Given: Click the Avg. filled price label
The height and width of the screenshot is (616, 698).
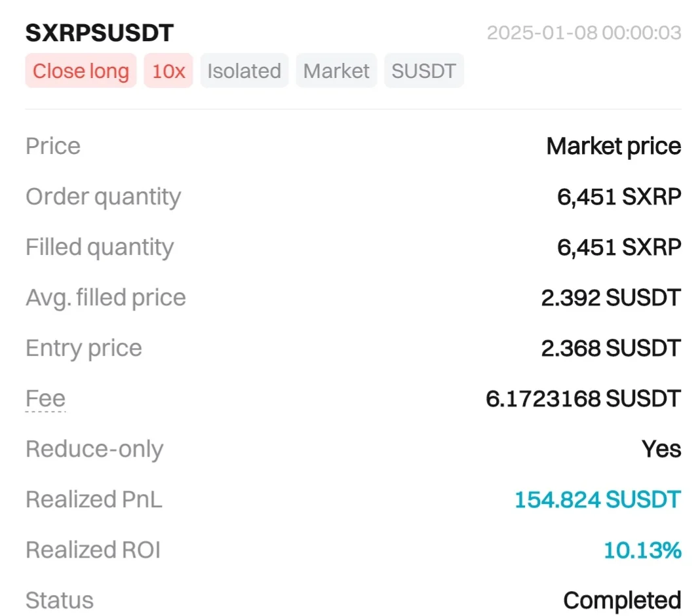Looking at the screenshot, I should click(x=106, y=298).
